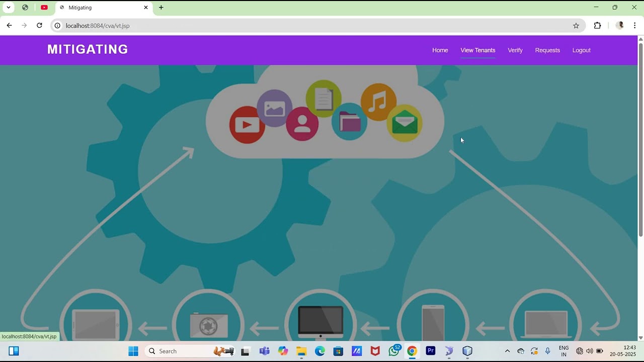Open a new tab with plus button

click(161, 8)
